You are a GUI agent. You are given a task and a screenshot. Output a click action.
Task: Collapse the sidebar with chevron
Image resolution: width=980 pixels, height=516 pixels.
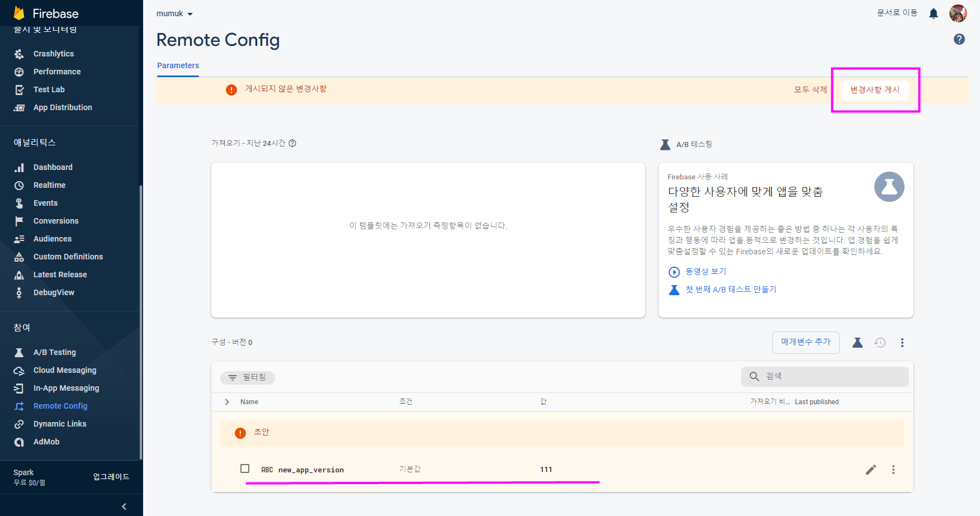tap(124, 506)
